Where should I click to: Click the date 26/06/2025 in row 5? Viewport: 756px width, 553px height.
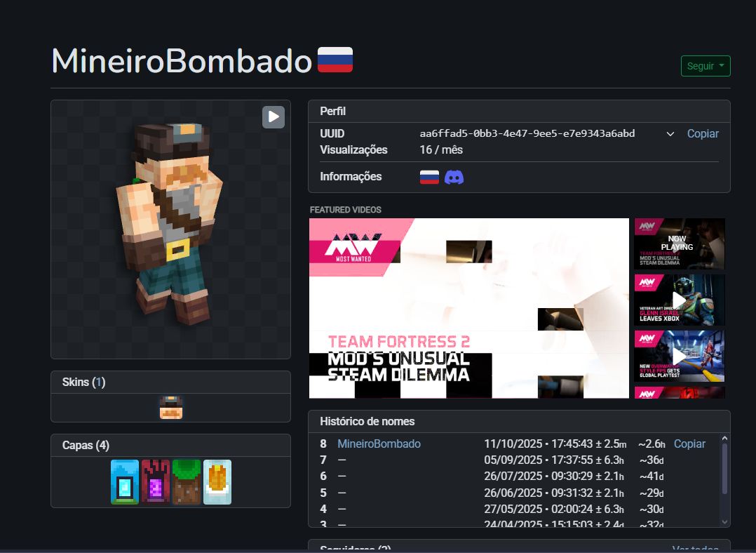tap(513, 493)
